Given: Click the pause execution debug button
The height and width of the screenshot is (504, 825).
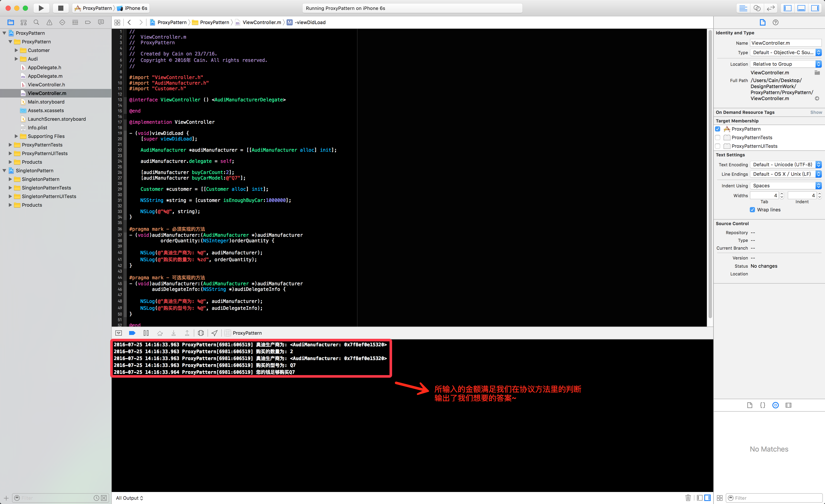Looking at the screenshot, I should (x=146, y=333).
